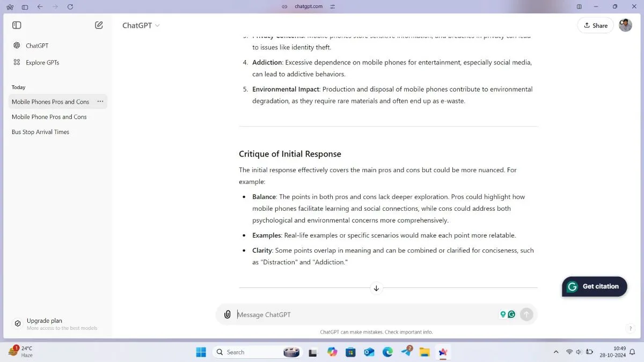Image resolution: width=644 pixels, height=362 pixels.
Task: Click the Share button
Action: click(x=596, y=25)
